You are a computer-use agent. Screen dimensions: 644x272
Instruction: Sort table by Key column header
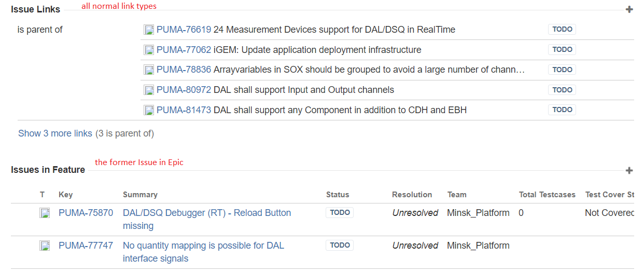click(65, 195)
